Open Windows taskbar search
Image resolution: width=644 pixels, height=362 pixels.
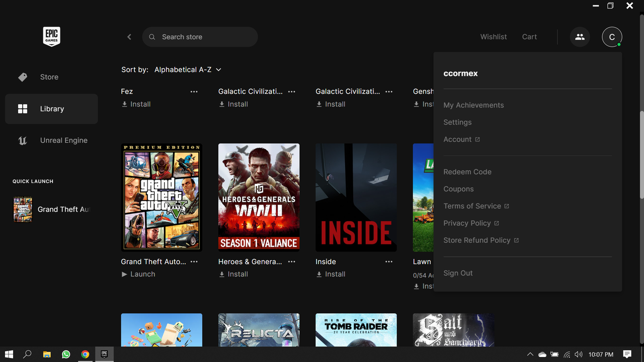(28, 354)
